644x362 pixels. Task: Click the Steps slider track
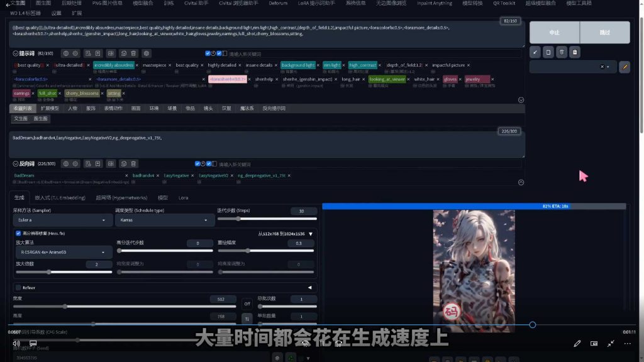click(x=267, y=219)
